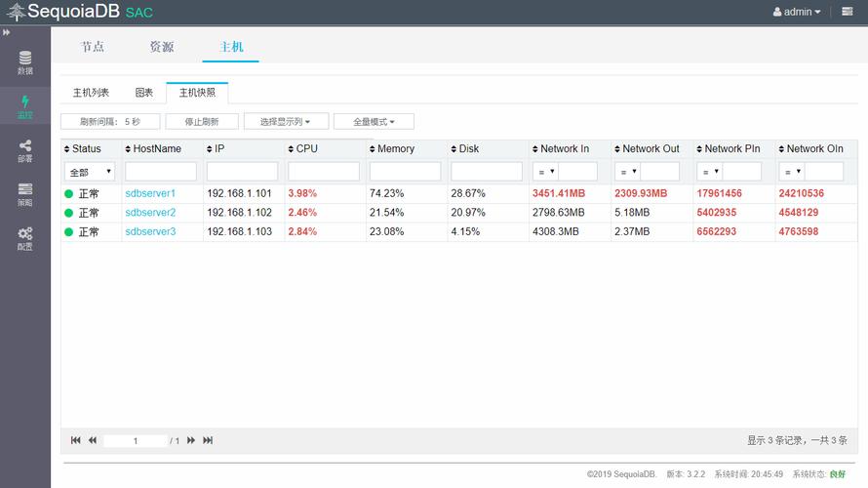Click the Network PIn filter value field
This screenshot has height=488, width=868.
(x=742, y=172)
